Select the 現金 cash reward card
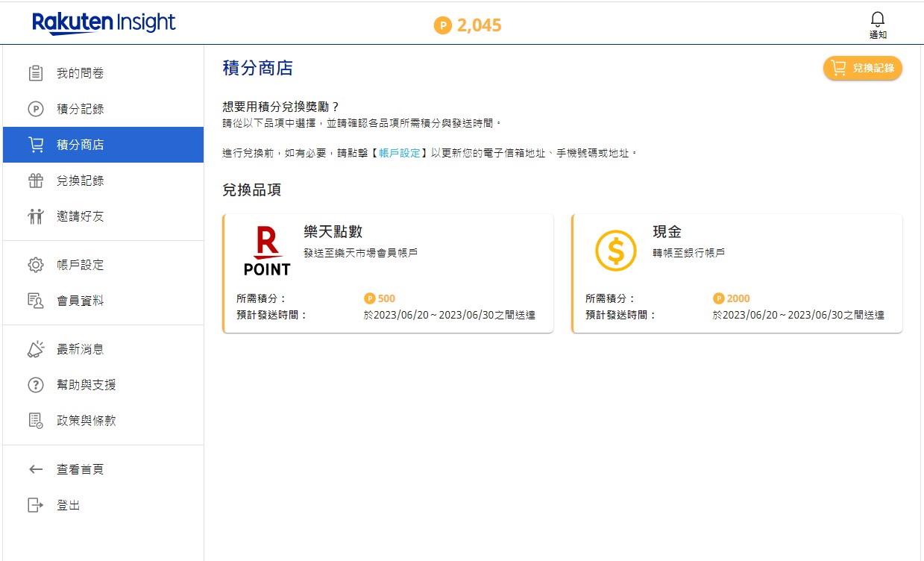The height and width of the screenshot is (561, 924). [x=737, y=274]
